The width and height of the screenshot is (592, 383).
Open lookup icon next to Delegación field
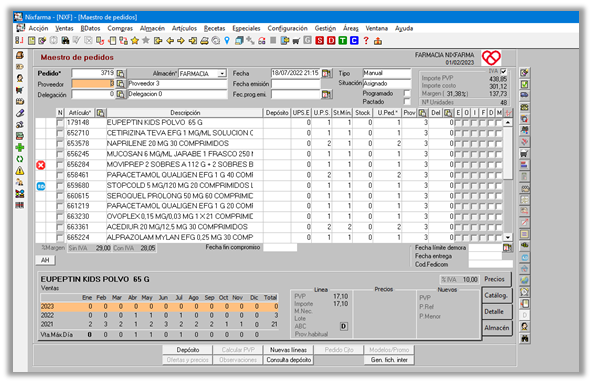[120, 94]
